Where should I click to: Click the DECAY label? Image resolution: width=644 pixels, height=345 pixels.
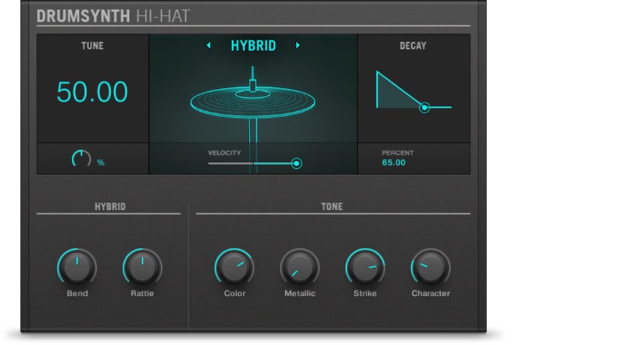(413, 46)
